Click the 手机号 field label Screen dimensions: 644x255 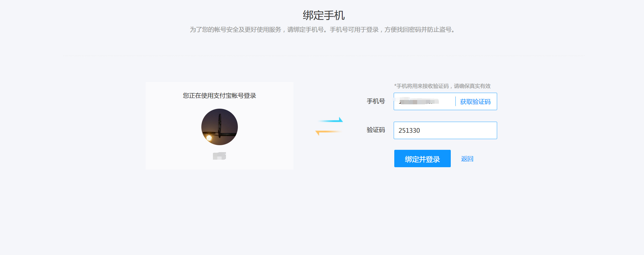point(376,101)
